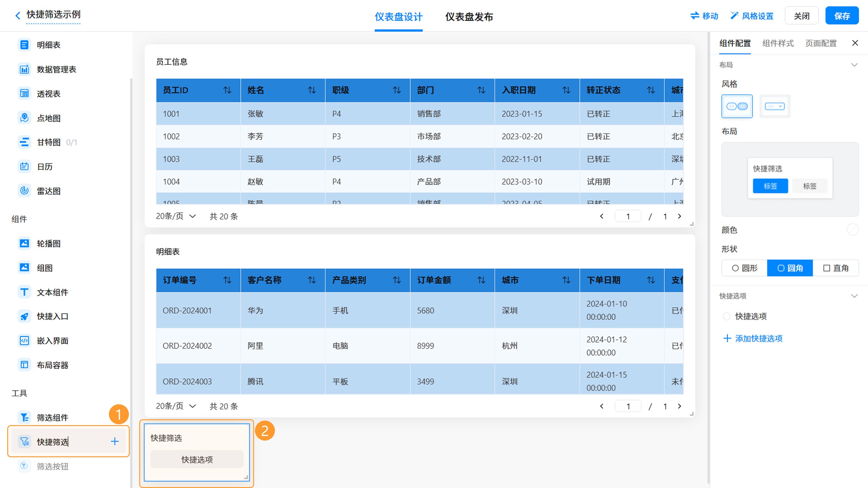Sort by 入职日期 column
Image resolution: width=868 pixels, height=488 pixels.
point(566,90)
